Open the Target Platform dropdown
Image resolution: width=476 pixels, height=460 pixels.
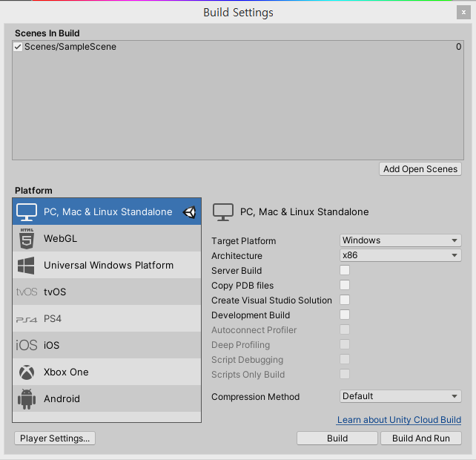coord(400,240)
